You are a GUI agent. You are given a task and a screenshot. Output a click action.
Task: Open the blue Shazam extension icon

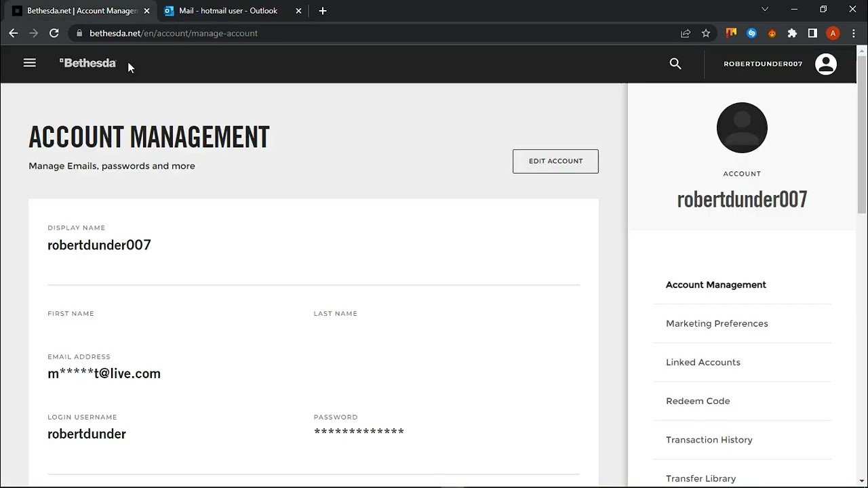pyautogui.click(x=751, y=33)
